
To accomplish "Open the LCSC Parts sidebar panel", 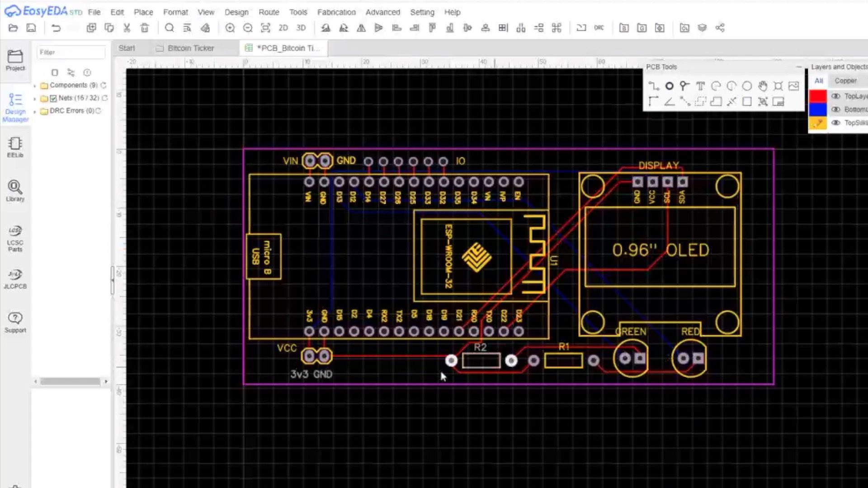I will click(x=15, y=238).
